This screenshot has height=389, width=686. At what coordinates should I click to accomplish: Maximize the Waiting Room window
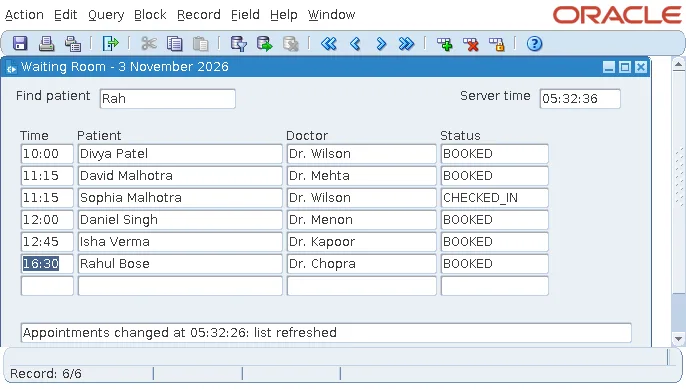[x=625, y=67]
